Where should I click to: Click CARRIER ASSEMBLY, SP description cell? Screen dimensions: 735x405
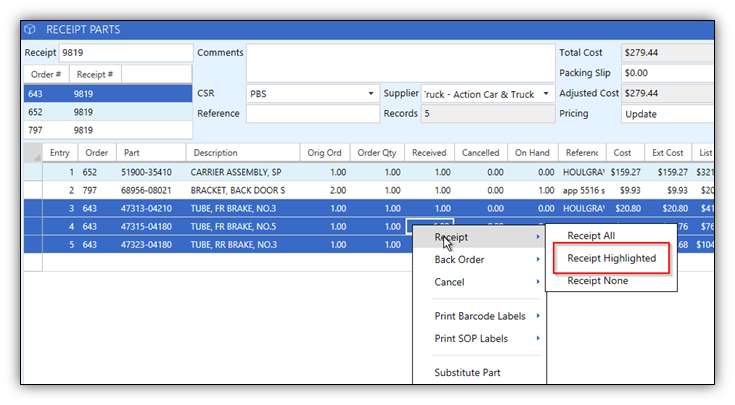(x=242, y=172)
